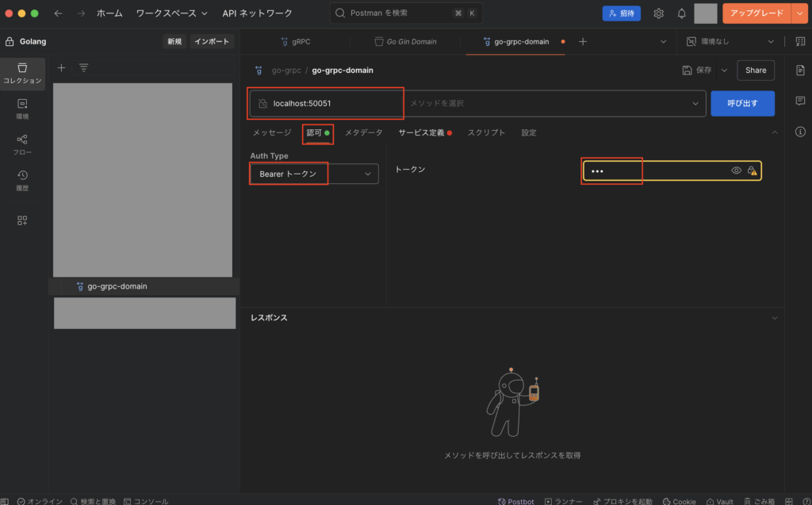Click the token lock warning icon
Viewport: 812px width, 505px height.
tap(752, 170)
